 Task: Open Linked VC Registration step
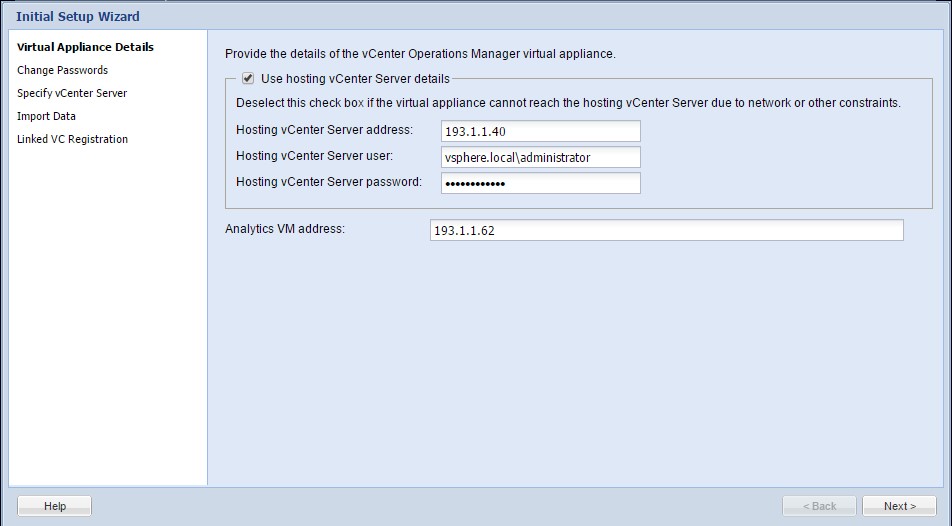tap(72, 139)
